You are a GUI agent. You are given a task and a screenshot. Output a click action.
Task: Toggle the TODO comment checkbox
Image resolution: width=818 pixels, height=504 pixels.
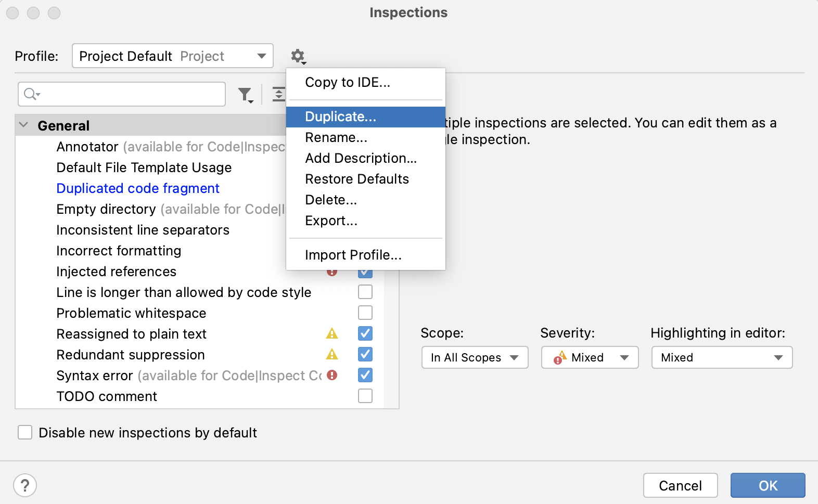[x=365, y=396]
